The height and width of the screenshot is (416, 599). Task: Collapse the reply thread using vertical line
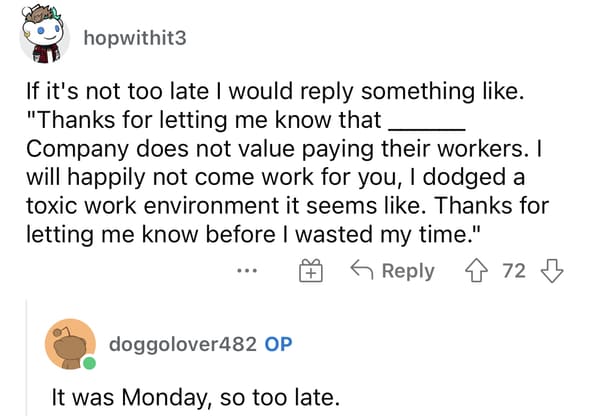coord(27,358)
